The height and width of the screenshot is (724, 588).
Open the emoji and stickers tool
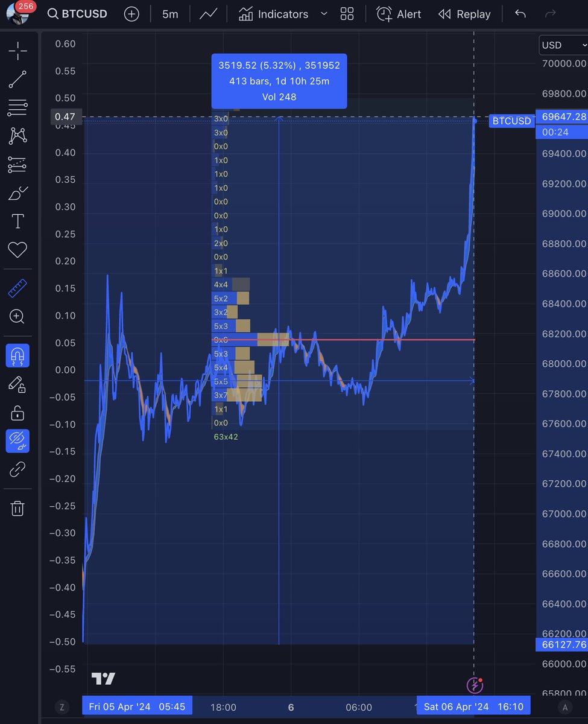coord(17,249)
